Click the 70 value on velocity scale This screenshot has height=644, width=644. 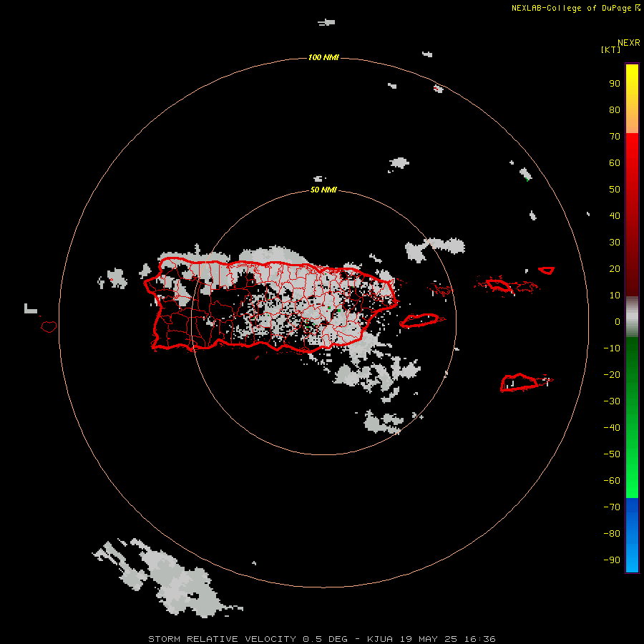[615, 137]
